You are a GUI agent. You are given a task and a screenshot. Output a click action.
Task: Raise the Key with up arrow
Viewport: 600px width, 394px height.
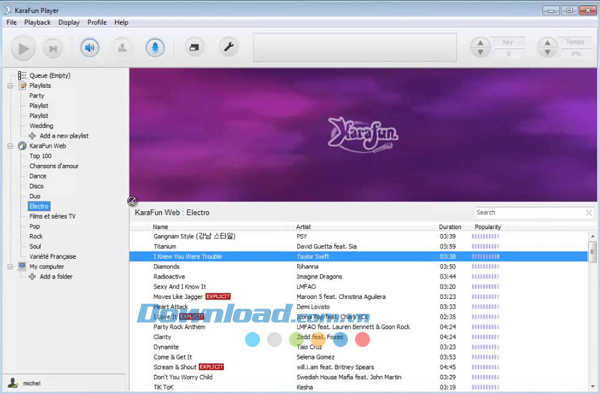pos(480,43)
